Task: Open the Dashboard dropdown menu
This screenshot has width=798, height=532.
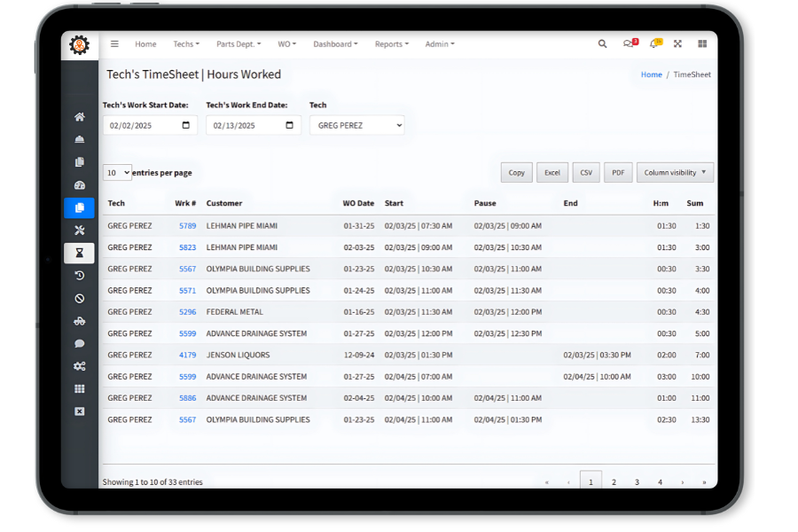Action: (x=335, y=43)
